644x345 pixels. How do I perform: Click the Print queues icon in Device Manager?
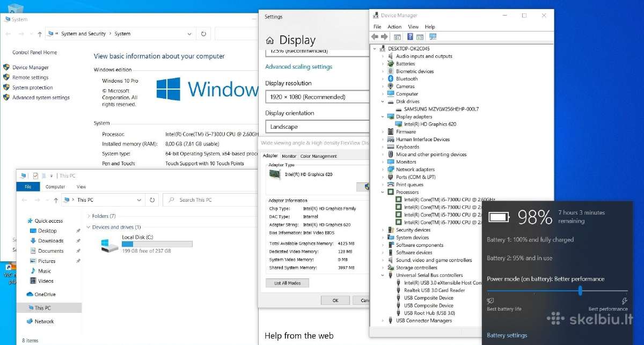[x=391, y=185]
